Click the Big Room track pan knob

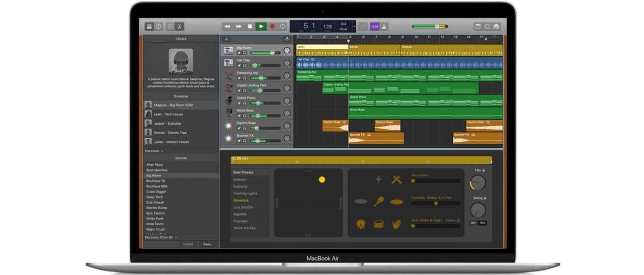point(287,51)
